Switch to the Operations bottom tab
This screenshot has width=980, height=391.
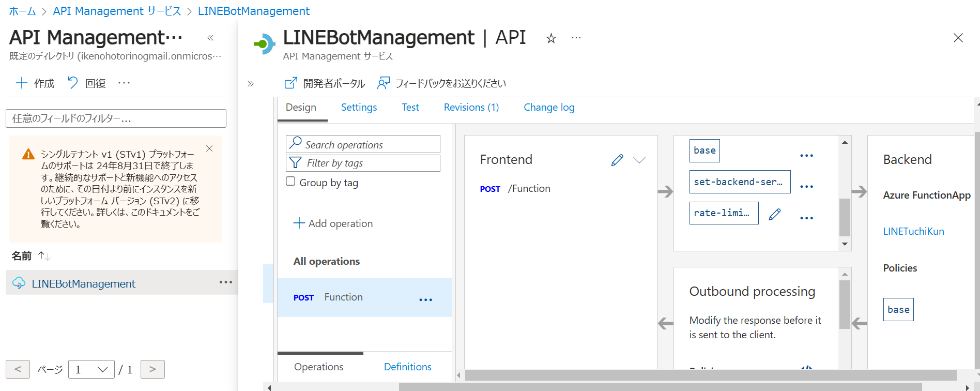tap(319, 367)
